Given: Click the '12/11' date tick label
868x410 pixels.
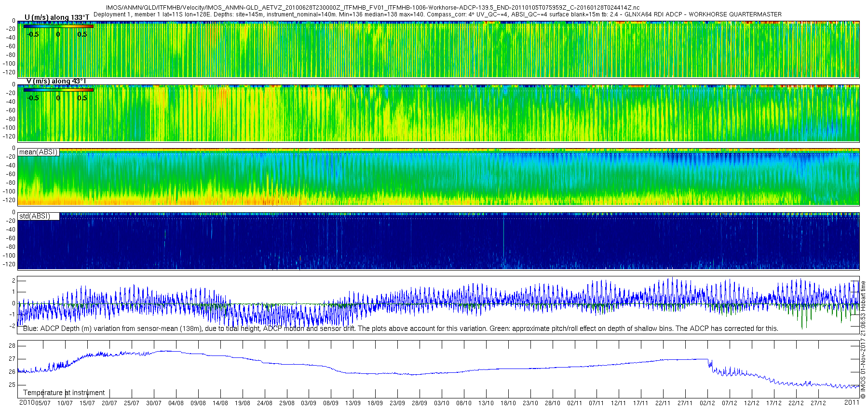Looking at the screenshot, I should (x=619, y=403).
